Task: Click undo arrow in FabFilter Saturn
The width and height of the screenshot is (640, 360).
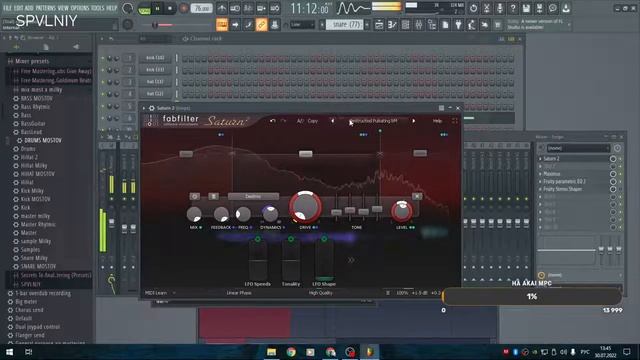Action: pyautogui.click(x=273, y=121)
